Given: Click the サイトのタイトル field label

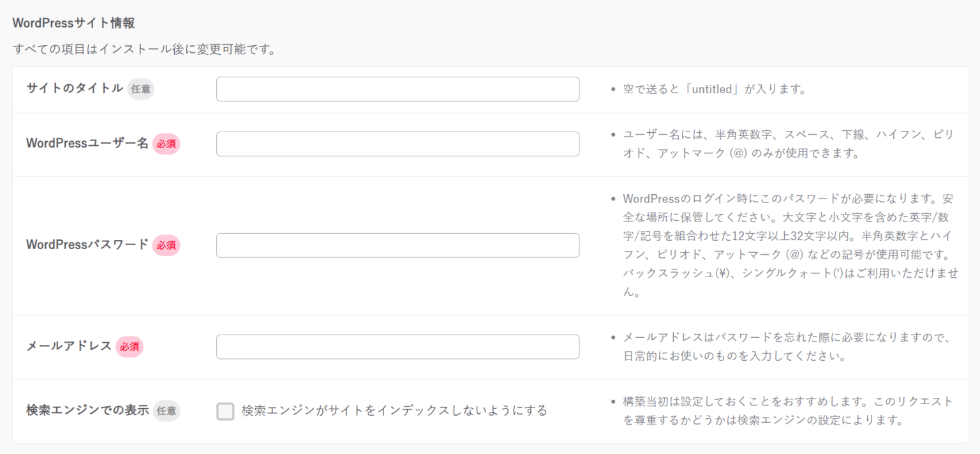Looking at the screenshot, I should (x=75, y=89).
